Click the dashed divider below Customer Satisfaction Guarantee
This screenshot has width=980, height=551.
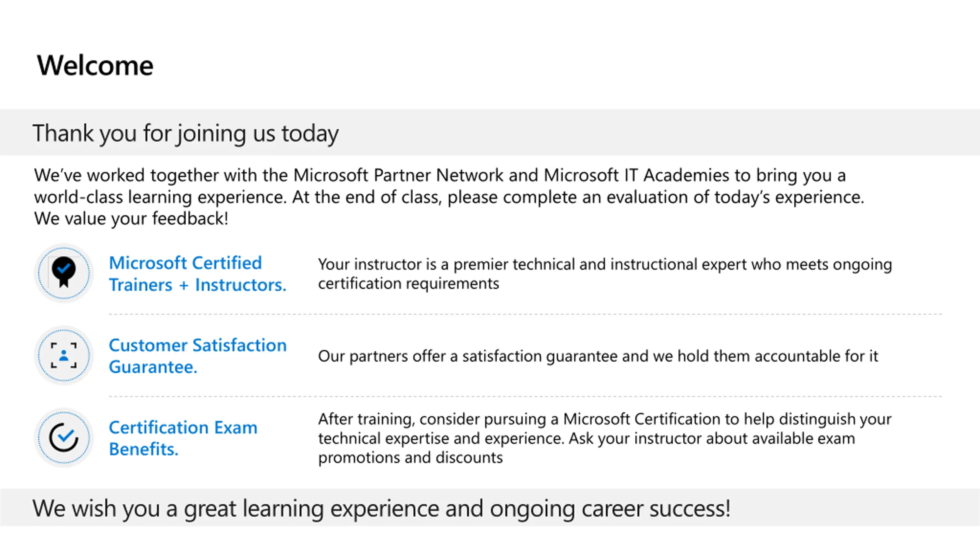[x=525, y=397]
